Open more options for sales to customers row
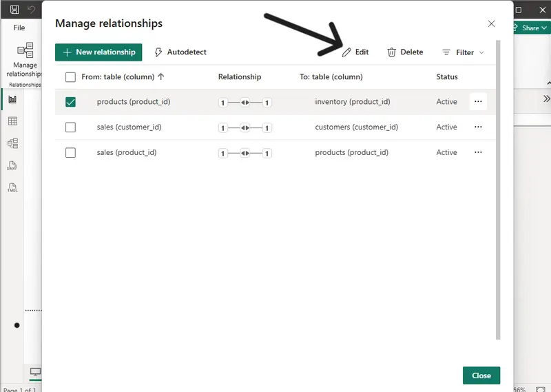Viewport: 551px width, 392px height. pos(478,127)
